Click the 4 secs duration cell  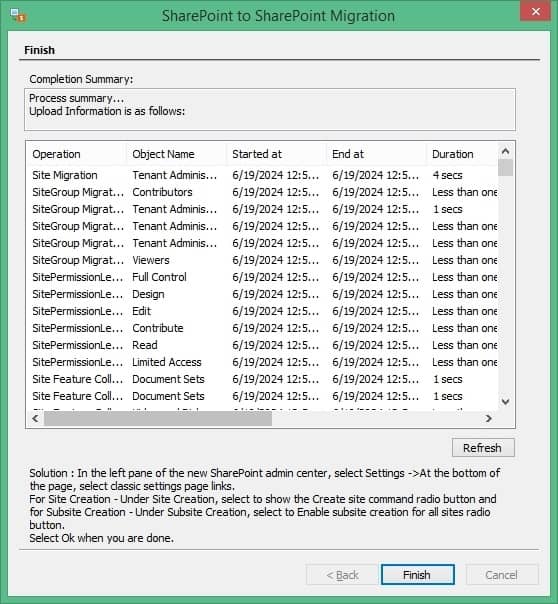tap(447, 175)
